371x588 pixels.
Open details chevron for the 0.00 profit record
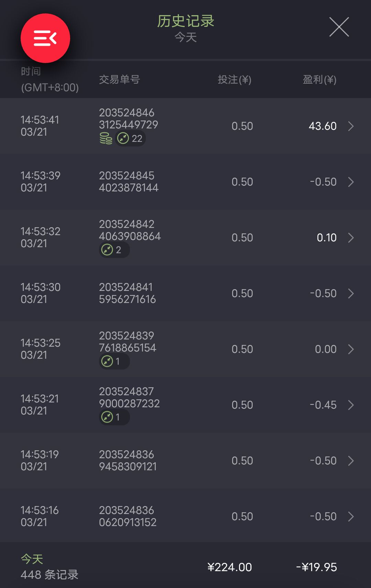(x=351, y=349)
